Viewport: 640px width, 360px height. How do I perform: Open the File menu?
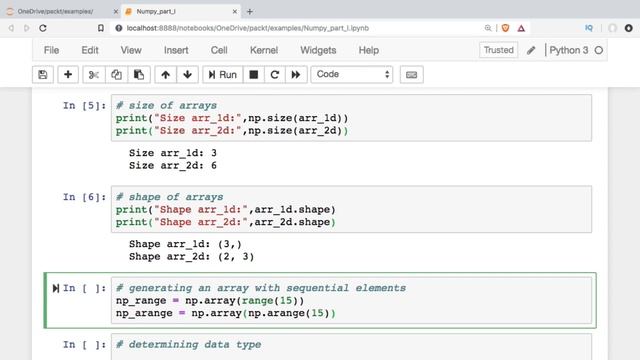click(x=51, y=50)
